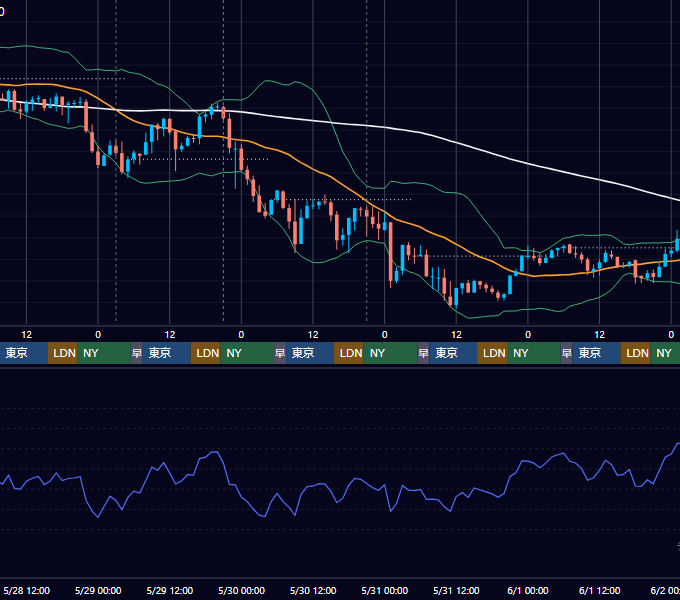Click the 5/30 00:00 date label

(x=241, y=590)
